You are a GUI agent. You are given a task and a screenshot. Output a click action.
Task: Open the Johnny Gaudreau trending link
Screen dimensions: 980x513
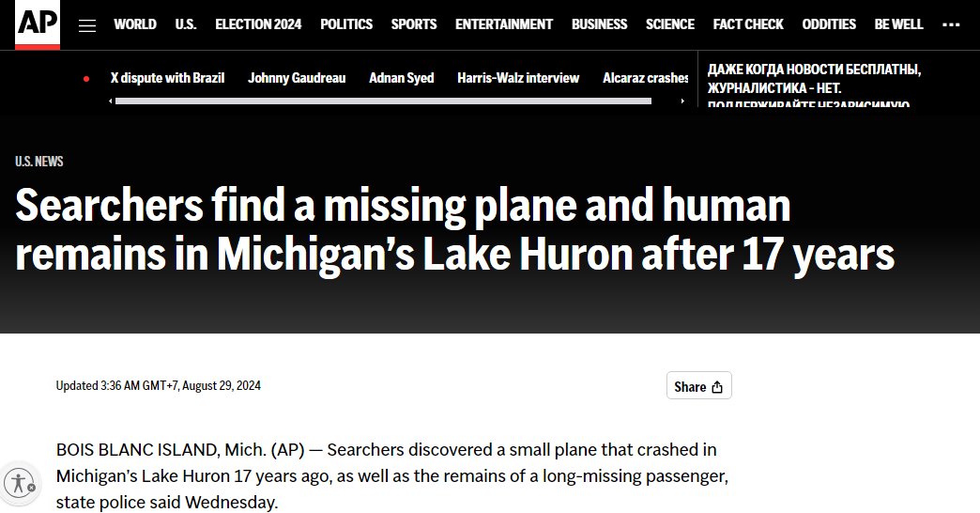point(297,78)
